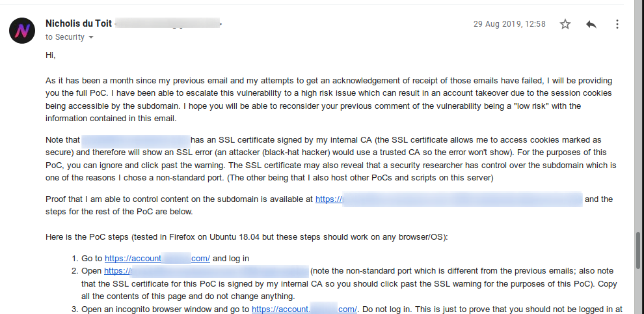Select the "Copy all the contents" sentence in step 2
The height and width of the screenshot is (314, 644).
(349, 290)
